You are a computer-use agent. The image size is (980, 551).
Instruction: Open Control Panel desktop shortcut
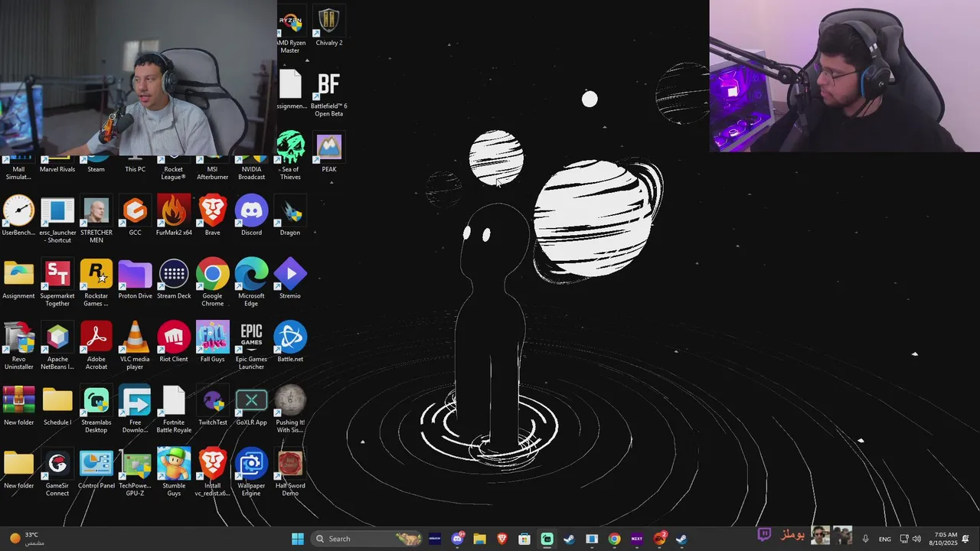96,469
